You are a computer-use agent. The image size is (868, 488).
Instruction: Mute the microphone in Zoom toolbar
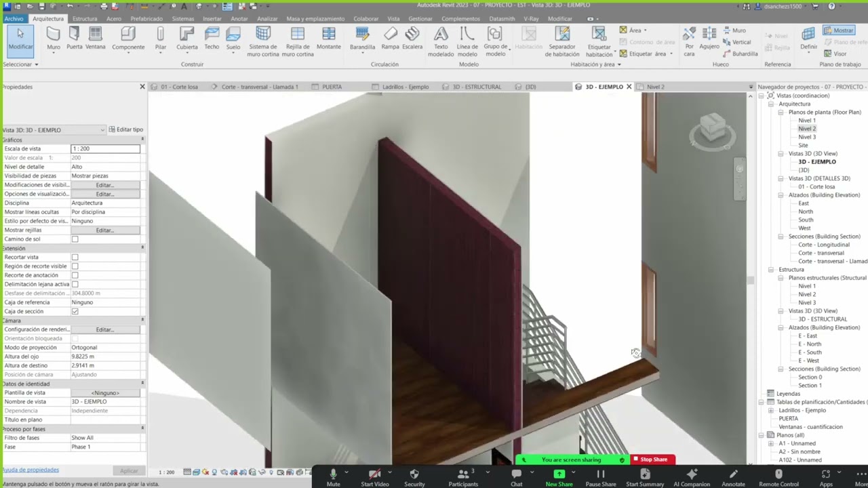333,477
